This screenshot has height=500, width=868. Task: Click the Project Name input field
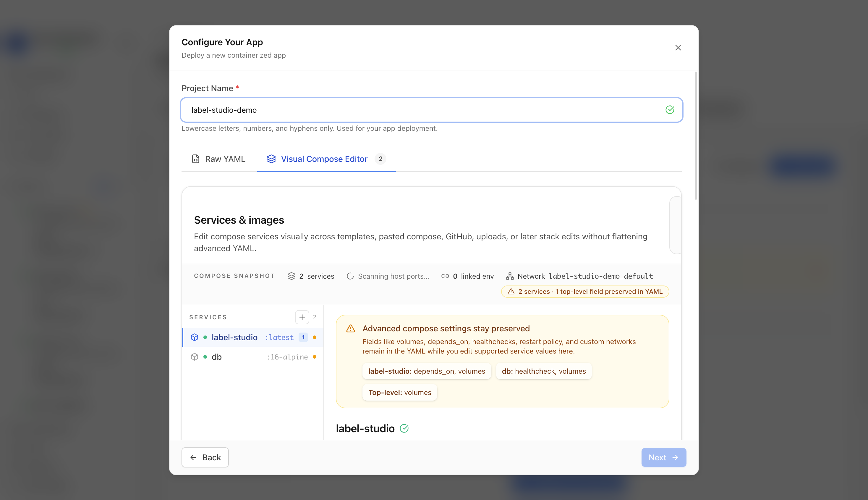click(432, 110)
